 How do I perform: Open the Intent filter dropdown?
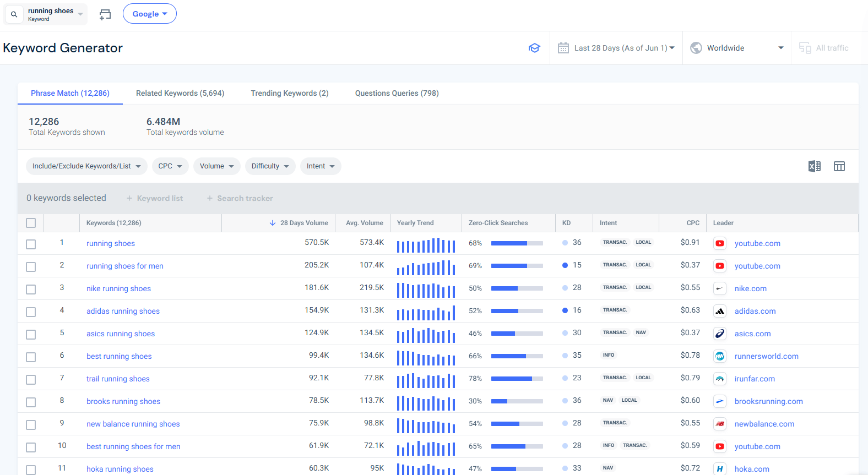click(321, 166)
